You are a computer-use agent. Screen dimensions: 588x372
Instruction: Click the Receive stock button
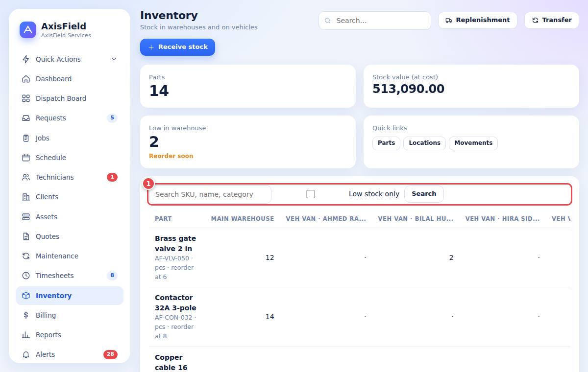pos(177,47)
